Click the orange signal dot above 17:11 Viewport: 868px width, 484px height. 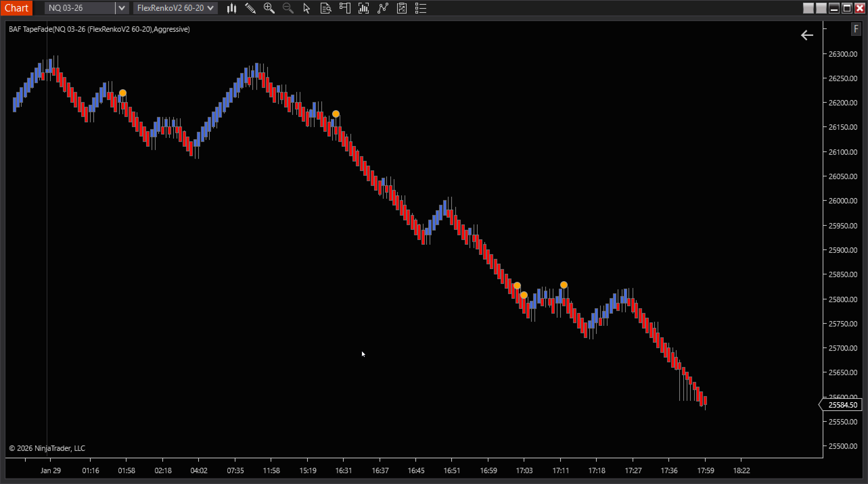point(564,285)
